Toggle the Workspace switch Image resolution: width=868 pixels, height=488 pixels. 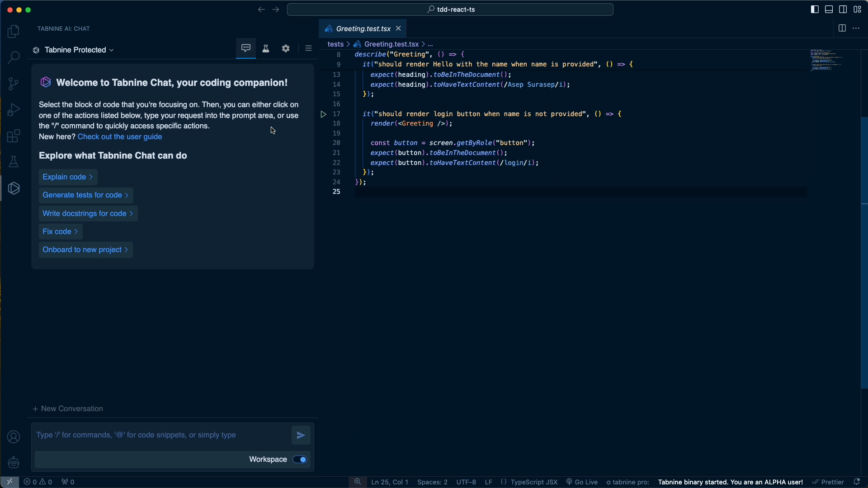click(300, 460)
